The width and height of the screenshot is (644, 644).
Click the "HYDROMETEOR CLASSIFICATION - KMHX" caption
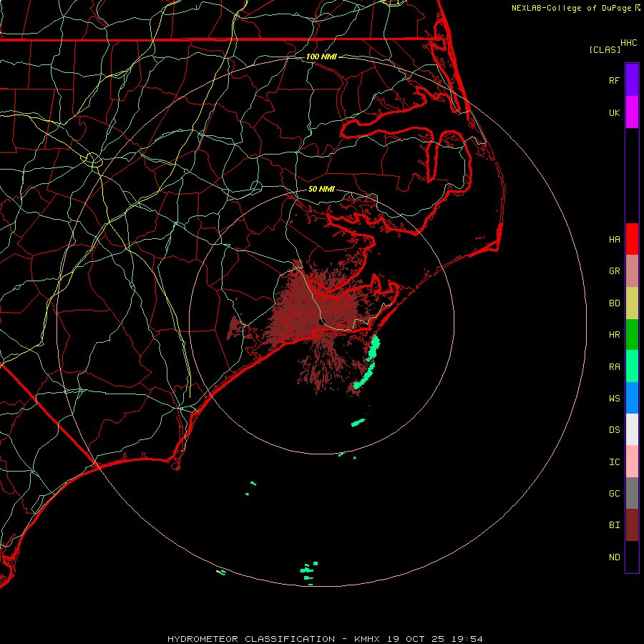[x=273, y=639]
